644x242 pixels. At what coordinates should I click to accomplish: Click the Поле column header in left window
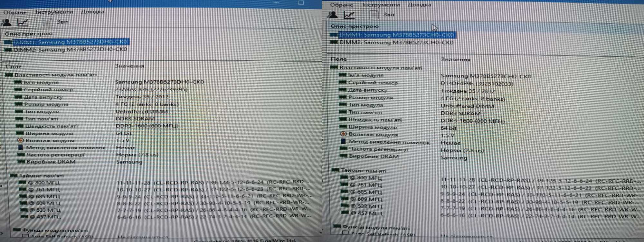click(14, 66)
